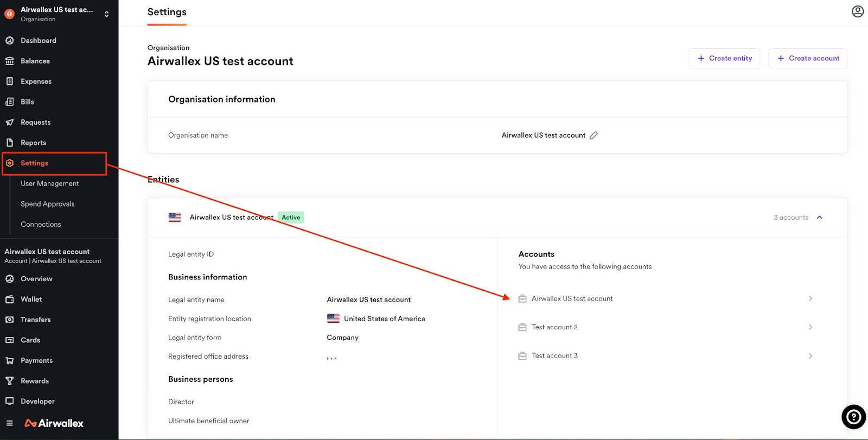Select the Settings page tab heading
This screenshot has width=868, height=440.
tap(167, 12)
